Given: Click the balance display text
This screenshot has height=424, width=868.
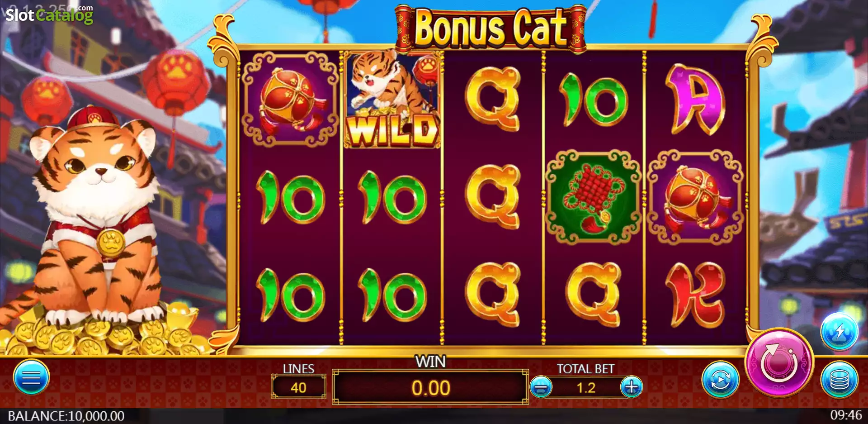Looking at the screenshot, I should click(x=66, y=416).
